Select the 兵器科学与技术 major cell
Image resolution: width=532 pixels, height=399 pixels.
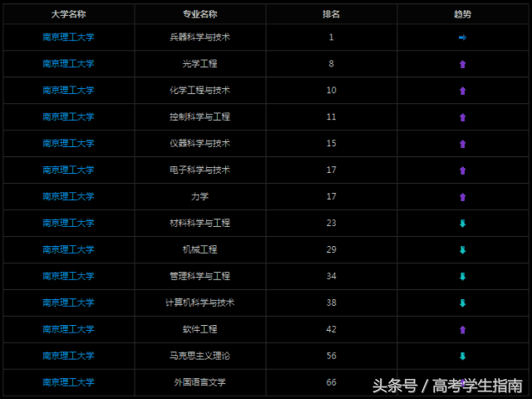pos(199,37)
